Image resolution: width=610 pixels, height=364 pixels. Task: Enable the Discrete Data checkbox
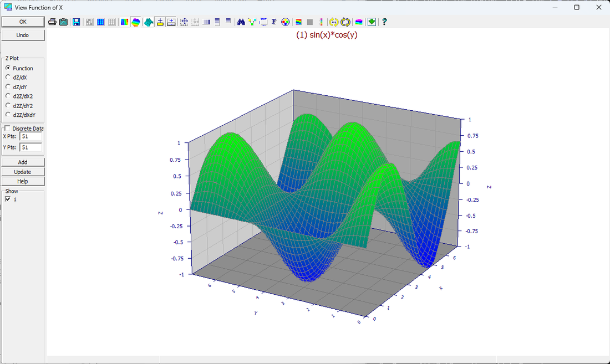7,128
